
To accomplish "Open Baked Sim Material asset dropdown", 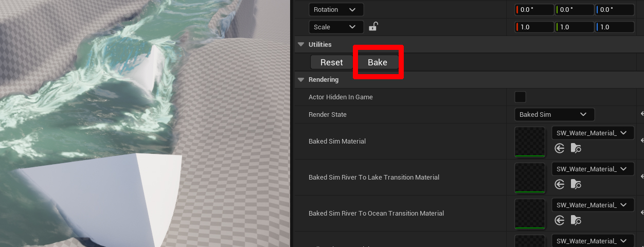I will click(x=592, y=133).
